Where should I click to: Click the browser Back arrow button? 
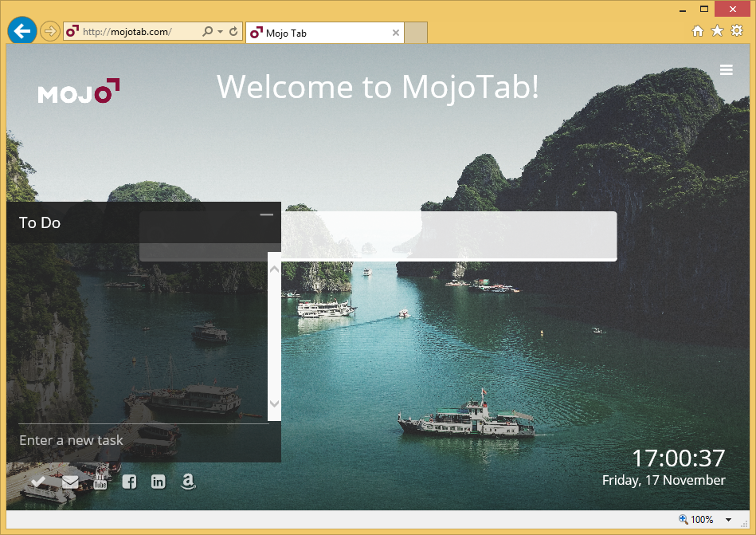(22, 31)
